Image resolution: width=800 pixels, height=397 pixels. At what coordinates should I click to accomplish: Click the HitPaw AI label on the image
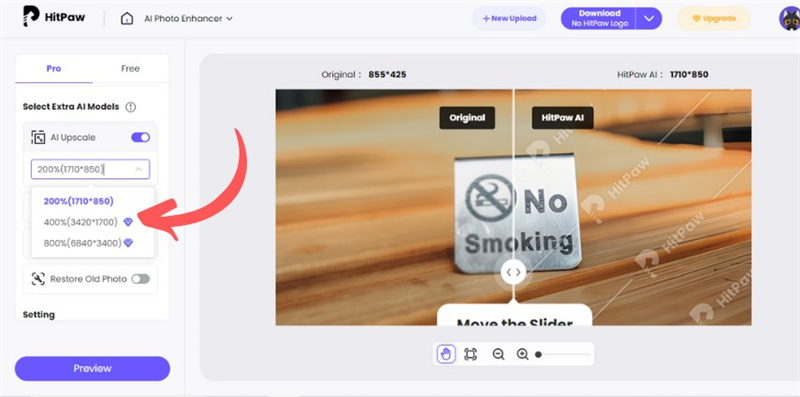tap(562, 117)
